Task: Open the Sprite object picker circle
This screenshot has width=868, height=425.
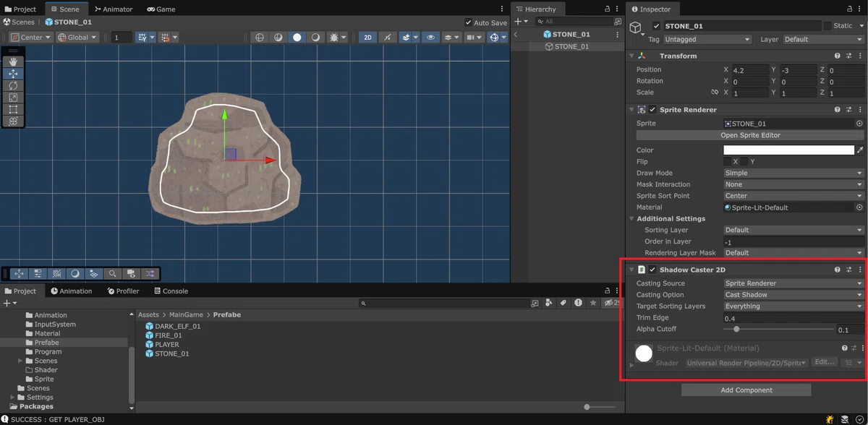Action: coord(859,124)
